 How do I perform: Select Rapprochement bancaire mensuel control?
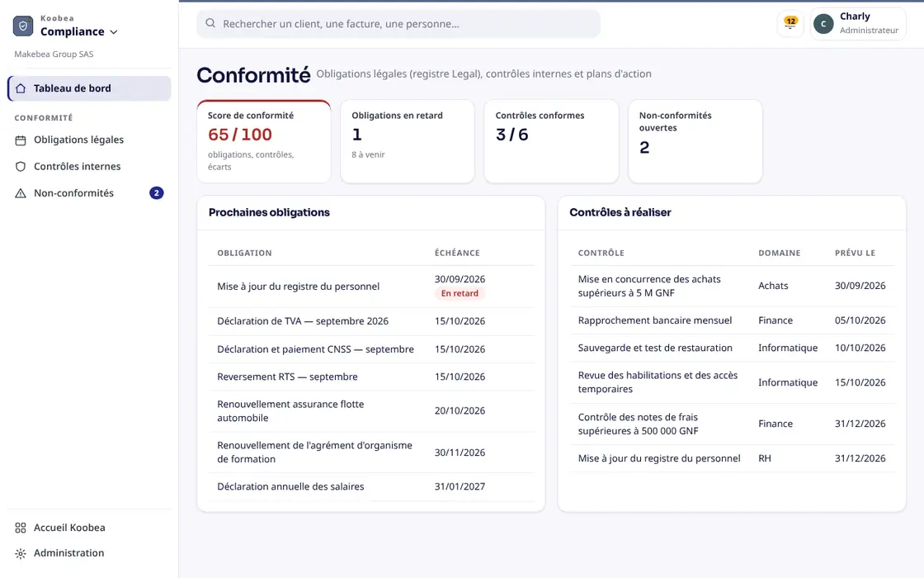click(732, 321)
